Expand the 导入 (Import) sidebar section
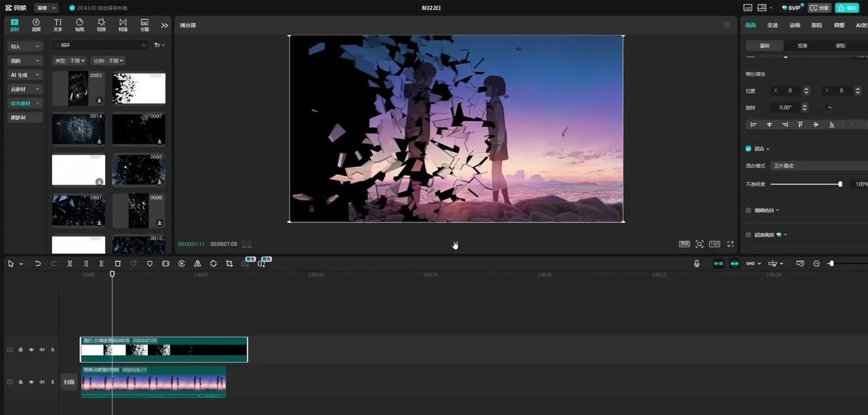The height and width of the screenshot is (415, 868). click(x=24, y=47)
